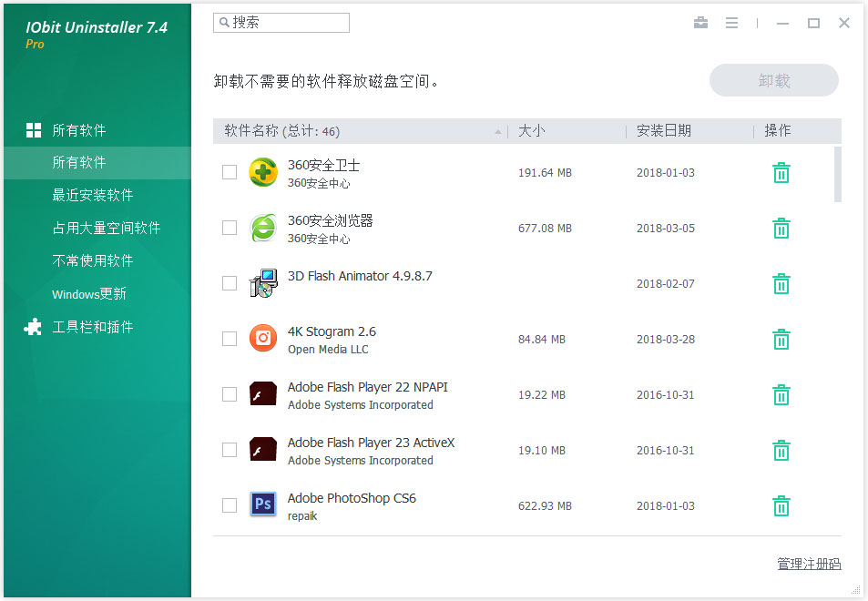
Task: Click the 360安全浏览器 app icon
Action: tap(263, 229)
